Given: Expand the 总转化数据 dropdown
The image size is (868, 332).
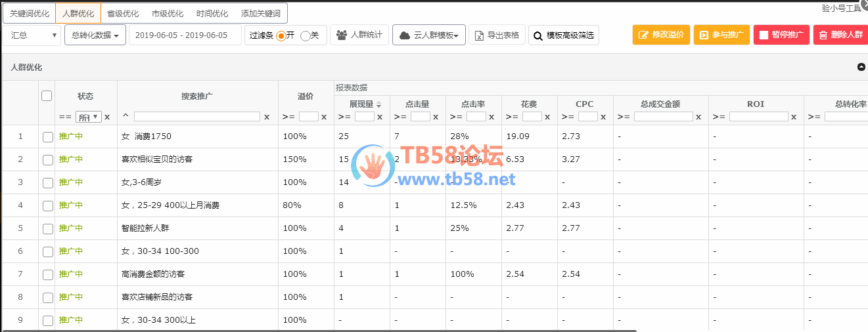Looking at the screenshot, I should pyautogui.click(x=95, y=35).
